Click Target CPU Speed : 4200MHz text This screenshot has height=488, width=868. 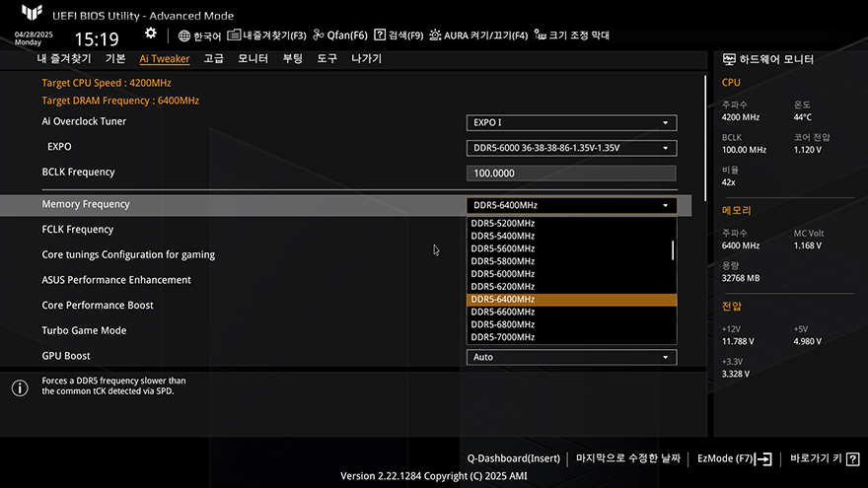[x=107, y=83]
